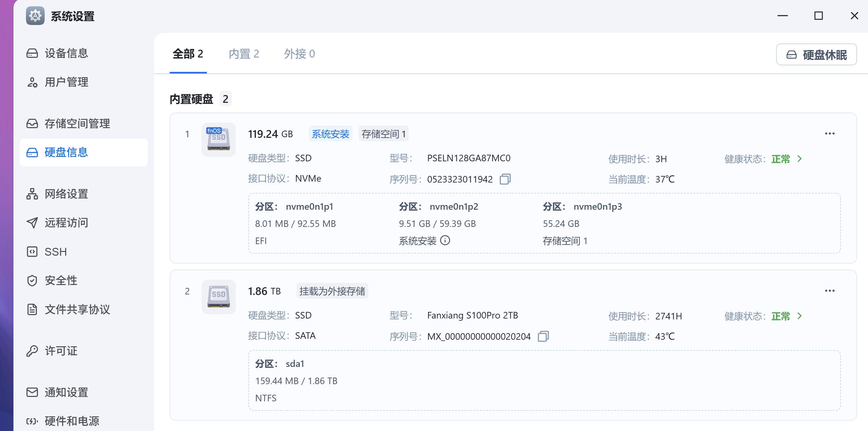Open 网络设置 settings
Screen dimensions: 868x431
pos(66,194)
